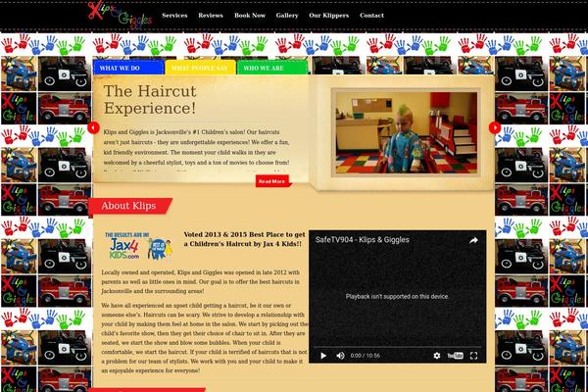The width and height of the screenshot is (588, 392).
Task: Click the Voted 2013 & 2015 Best Place text
Action: coord(244,239)
